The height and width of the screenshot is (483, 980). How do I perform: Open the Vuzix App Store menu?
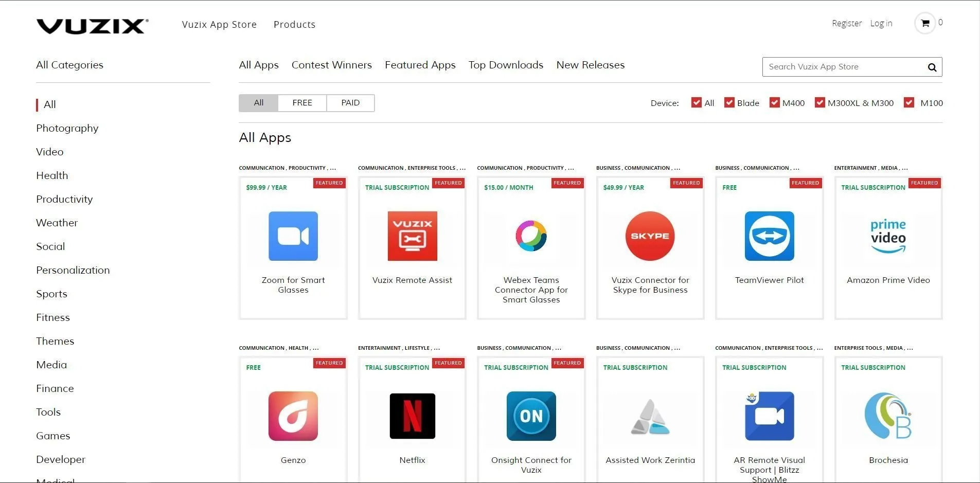[x=219, y=24]
